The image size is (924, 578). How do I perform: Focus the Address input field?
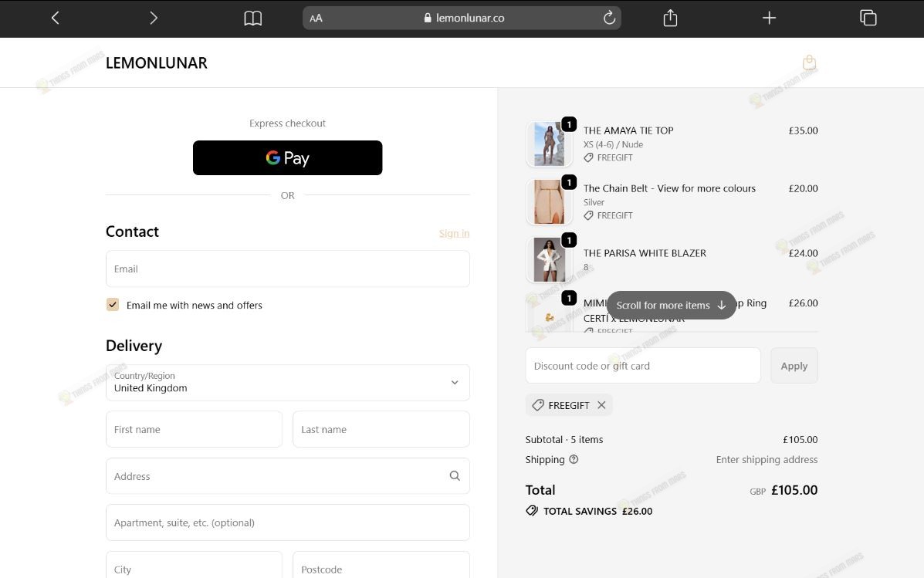click(x=288, y=475)
